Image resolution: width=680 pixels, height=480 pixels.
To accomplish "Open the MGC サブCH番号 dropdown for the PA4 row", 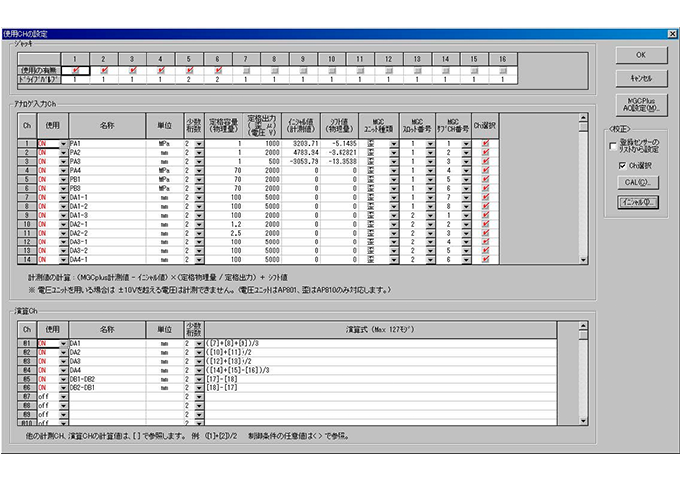I will click(466, 171).
